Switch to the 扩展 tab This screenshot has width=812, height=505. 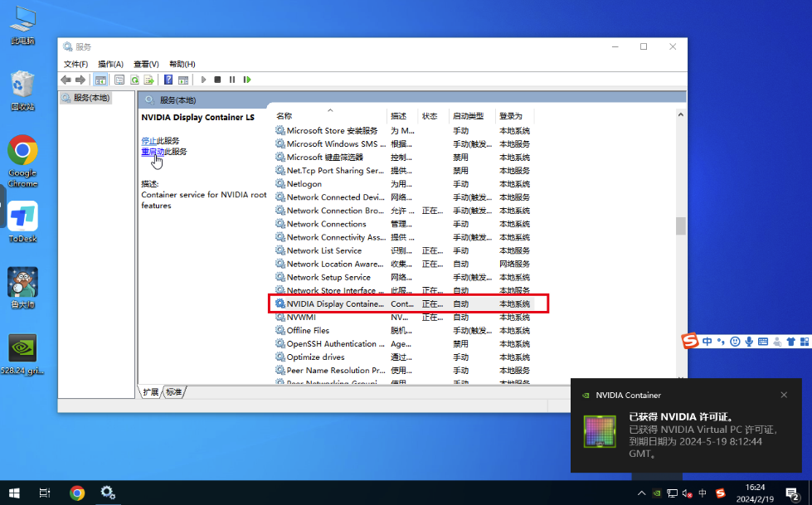[151, 392]
